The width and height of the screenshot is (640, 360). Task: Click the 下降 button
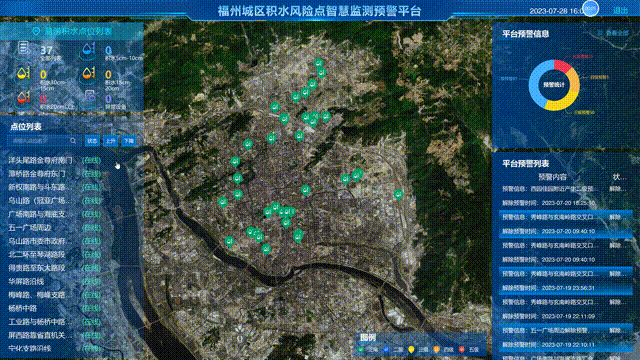click(129, 141)
